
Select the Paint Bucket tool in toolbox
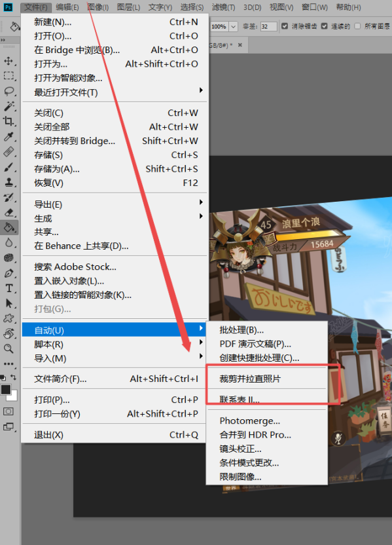pos(9,228)
